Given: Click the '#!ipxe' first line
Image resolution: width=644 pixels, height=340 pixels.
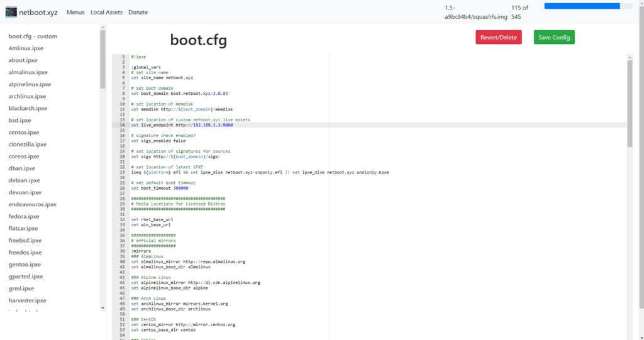Looking at the screenshot, I should pos(138,57).
